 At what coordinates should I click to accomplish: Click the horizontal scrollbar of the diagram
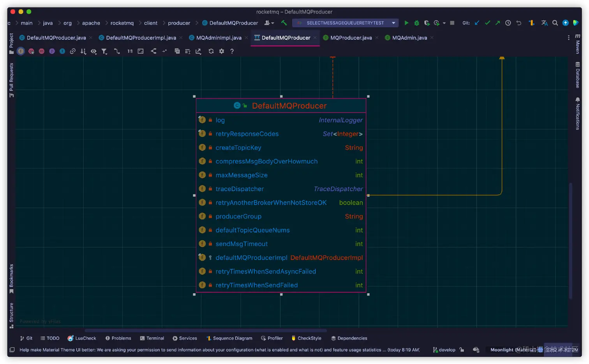[x=206, y=331]
